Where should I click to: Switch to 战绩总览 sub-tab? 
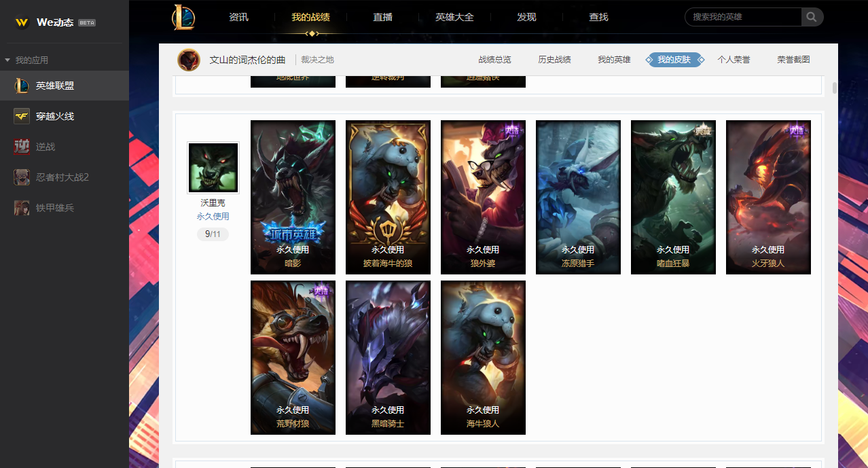click(x=494, y=60)
